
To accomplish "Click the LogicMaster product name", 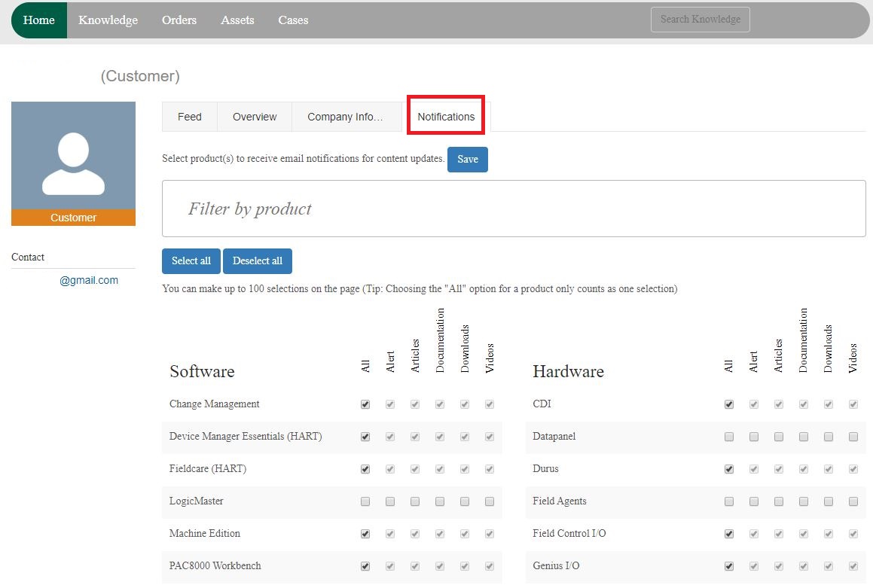I will 196,501.
